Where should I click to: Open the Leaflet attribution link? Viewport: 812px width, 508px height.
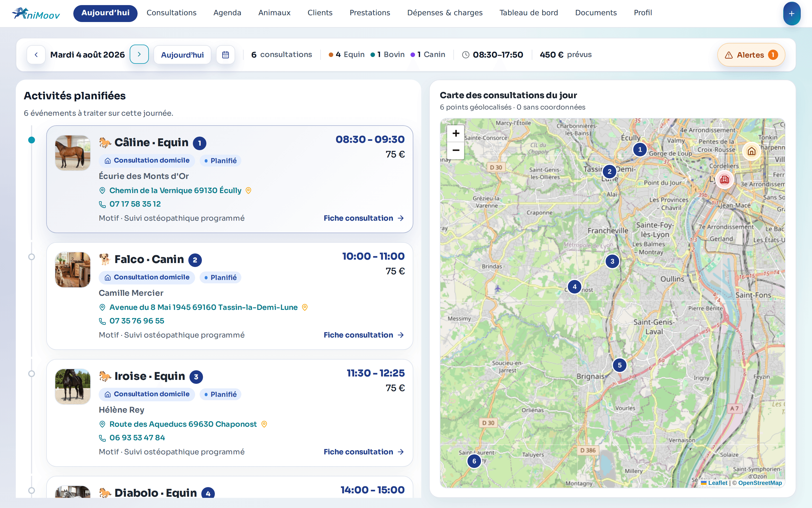(x=714, y=483)
